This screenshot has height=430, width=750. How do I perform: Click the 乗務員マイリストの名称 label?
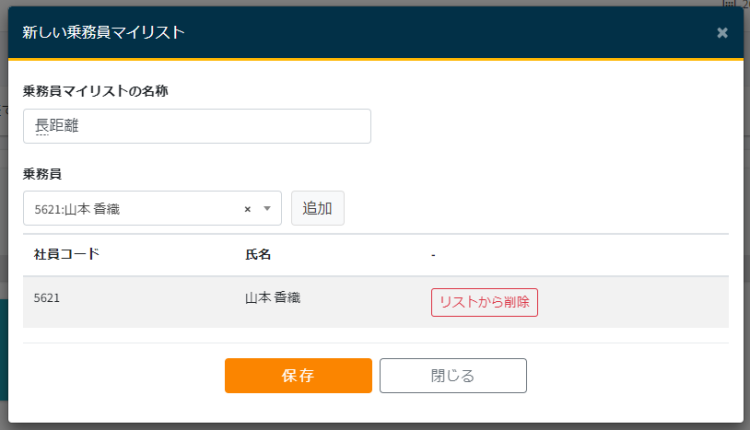95,91
